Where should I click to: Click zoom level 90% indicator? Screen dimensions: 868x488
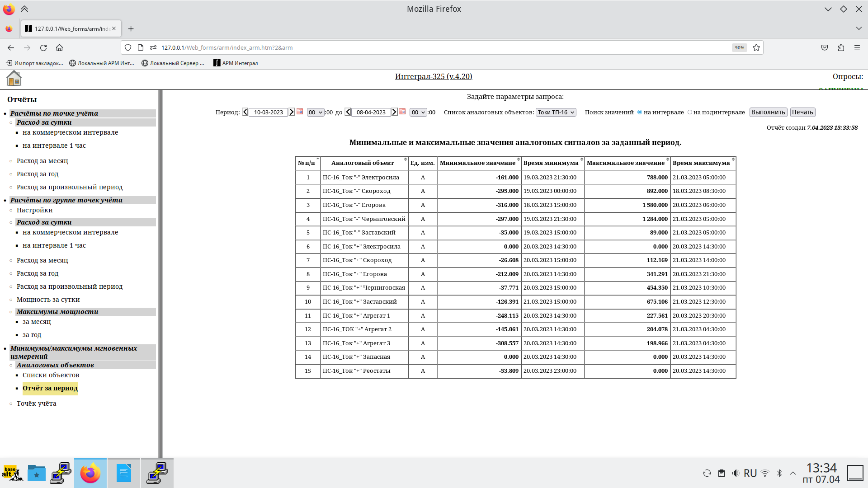pyautogui.click(x=740, y=47)
